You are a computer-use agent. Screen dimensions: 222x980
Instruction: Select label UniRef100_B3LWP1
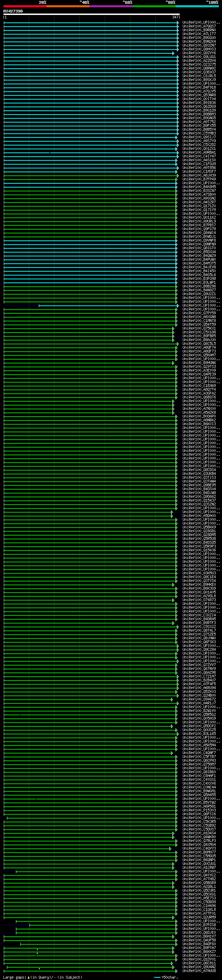[199, 282]
